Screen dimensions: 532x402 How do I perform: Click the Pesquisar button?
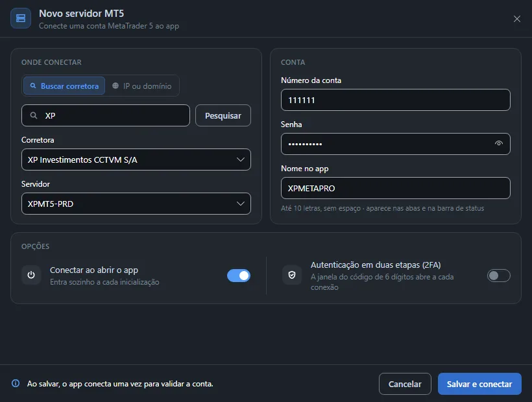click(223, 115)
